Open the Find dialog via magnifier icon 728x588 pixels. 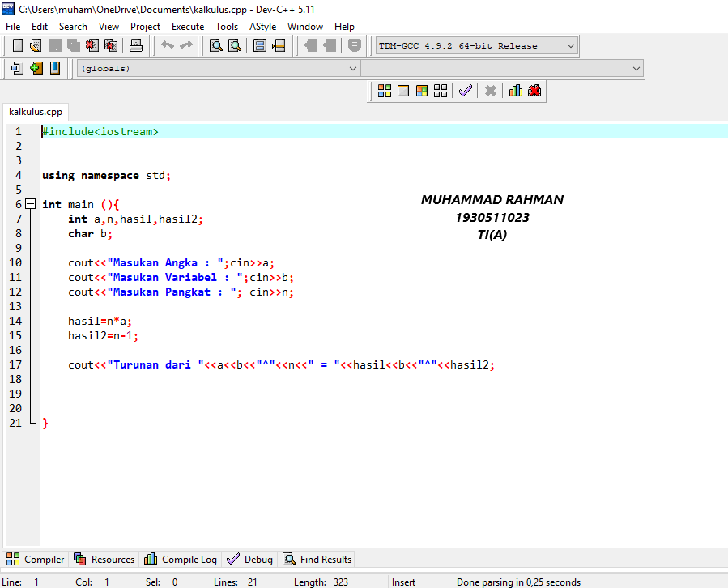(215, 45)
